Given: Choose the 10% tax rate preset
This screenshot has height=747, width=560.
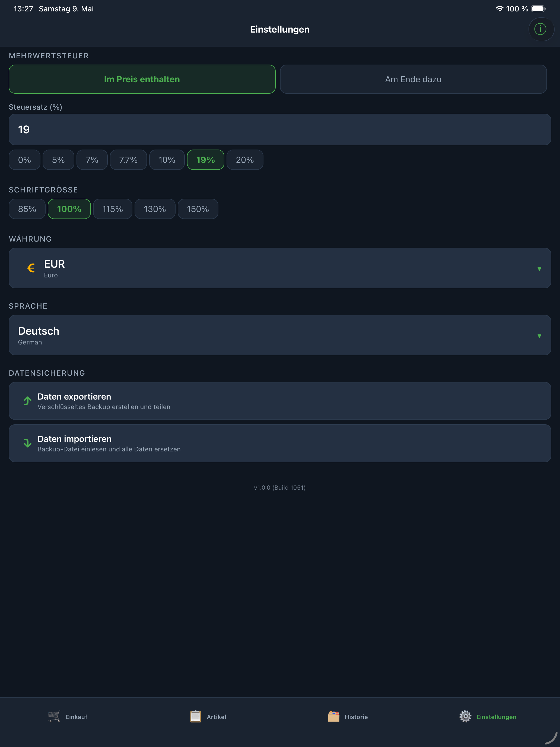Looking at the screenshot, I should (x=167, y=160).
